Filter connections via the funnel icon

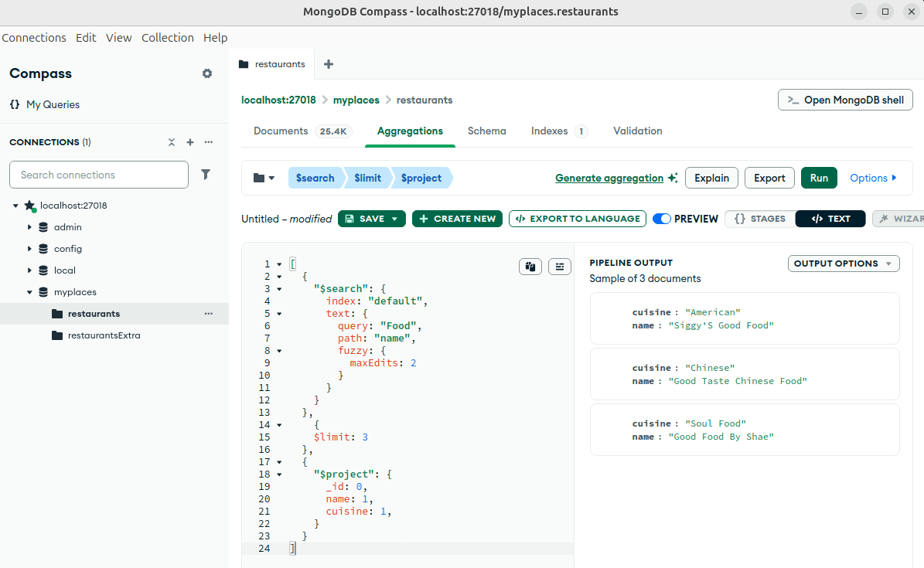click(x=206, y=175)
